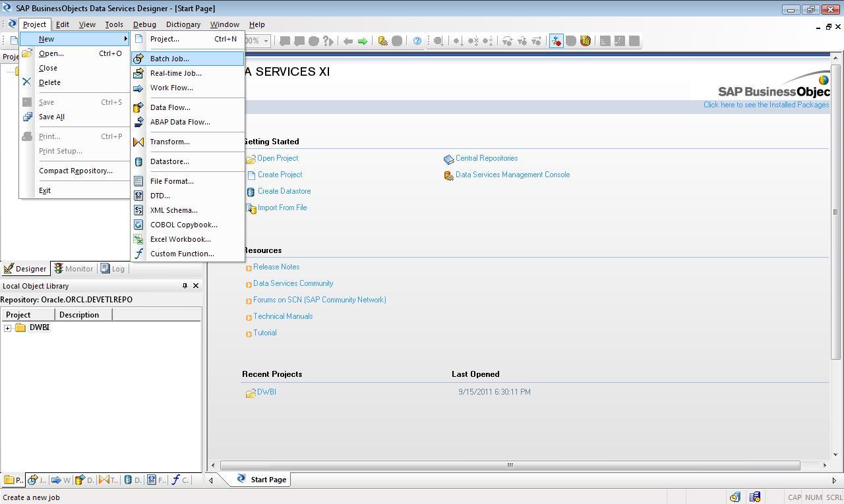844x504 pixels.
Task: Open the Help menu
Action: (x=256, y=24)
